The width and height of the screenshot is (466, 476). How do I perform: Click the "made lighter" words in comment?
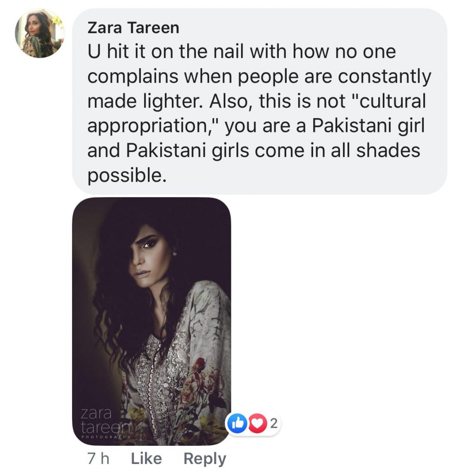pyautogui.click(x=145, y=101)
